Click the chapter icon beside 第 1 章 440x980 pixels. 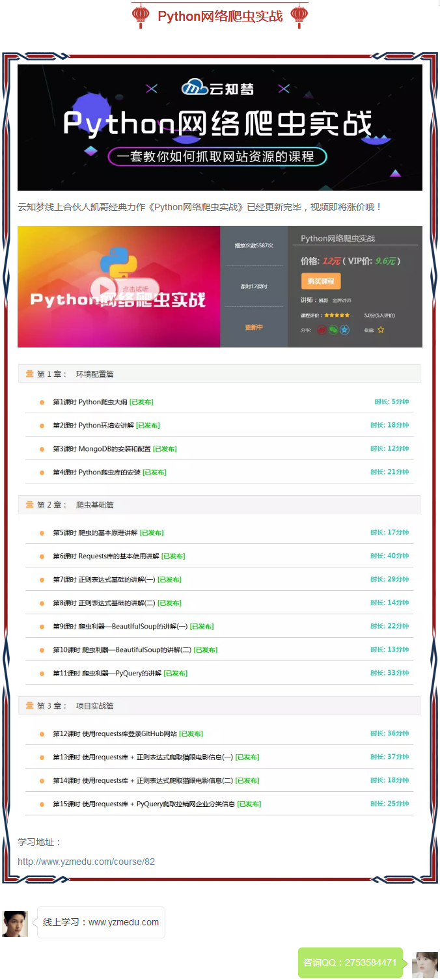(x=29, y=374)
